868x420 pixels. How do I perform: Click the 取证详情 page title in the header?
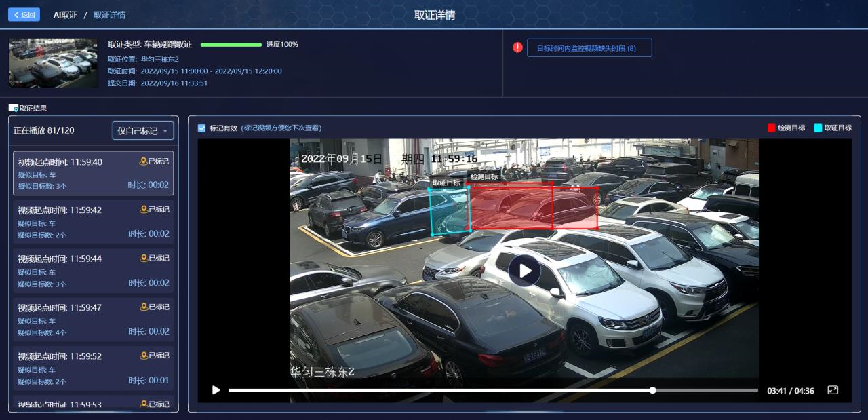(435, 15)
